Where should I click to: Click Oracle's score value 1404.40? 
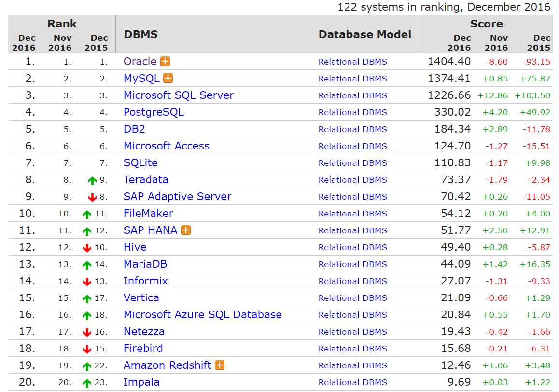[449, 61]
